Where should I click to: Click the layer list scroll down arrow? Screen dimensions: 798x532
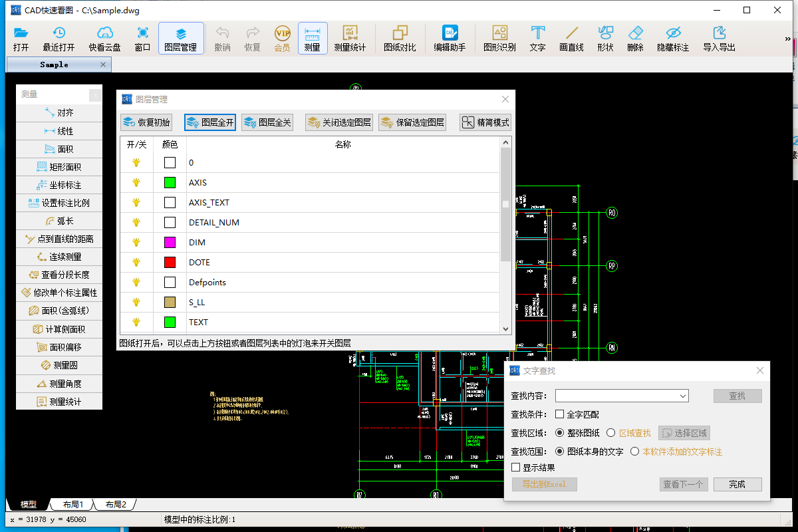pos(505,329)
